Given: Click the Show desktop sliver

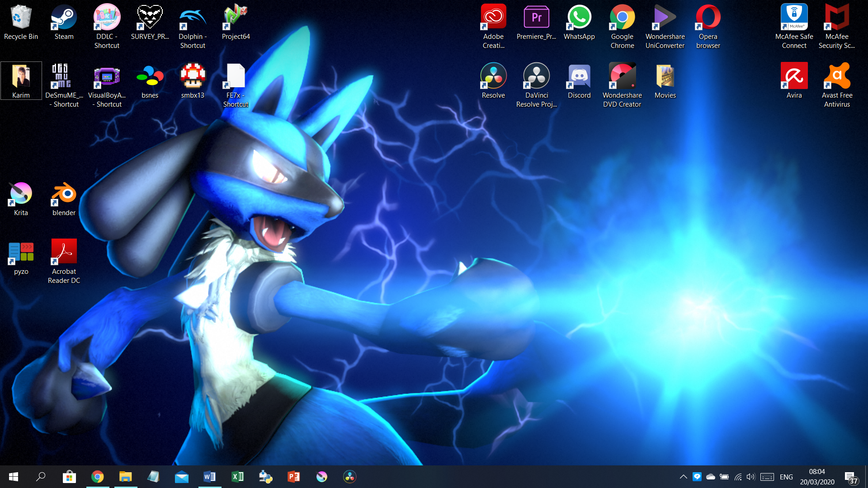Looking at the screenshot, I should pos(866,477).
